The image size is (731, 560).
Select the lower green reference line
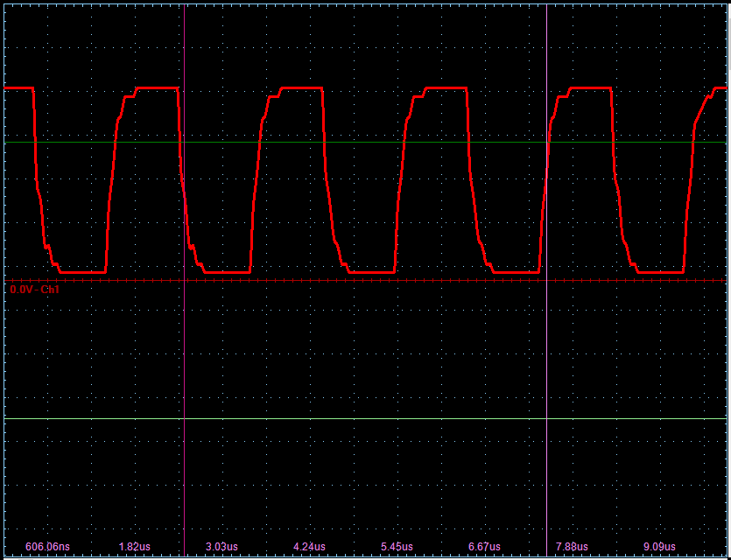(x=350, y=419)
